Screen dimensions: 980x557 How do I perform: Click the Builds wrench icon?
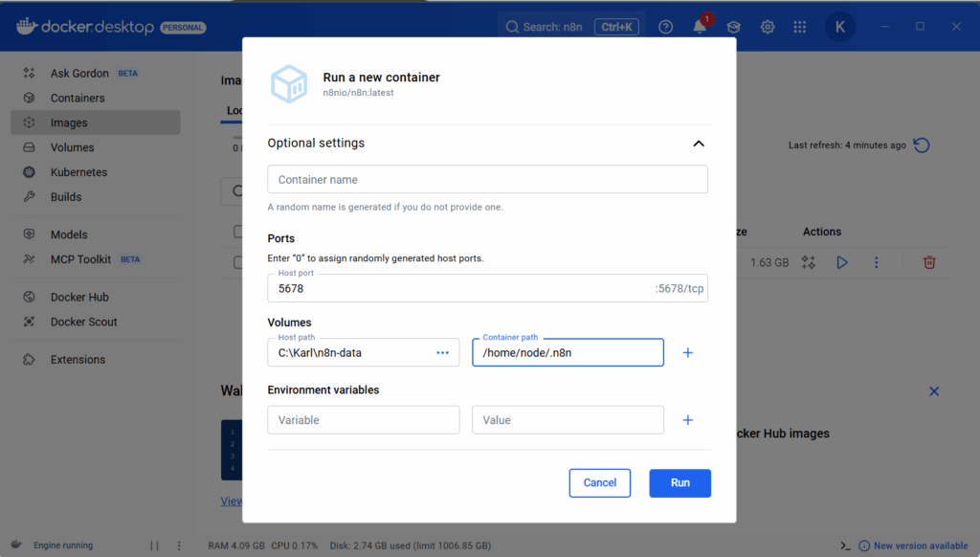[x=29, y=197]
